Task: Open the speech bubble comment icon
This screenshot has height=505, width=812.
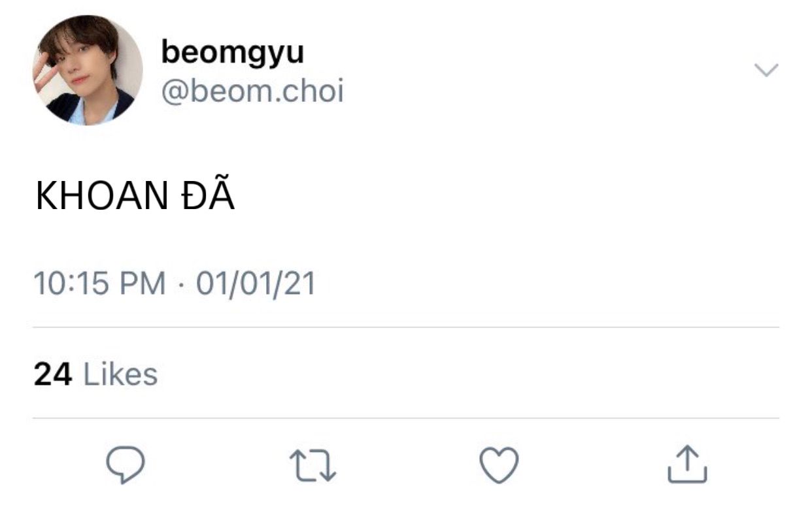Action: (x=126, y=464)
